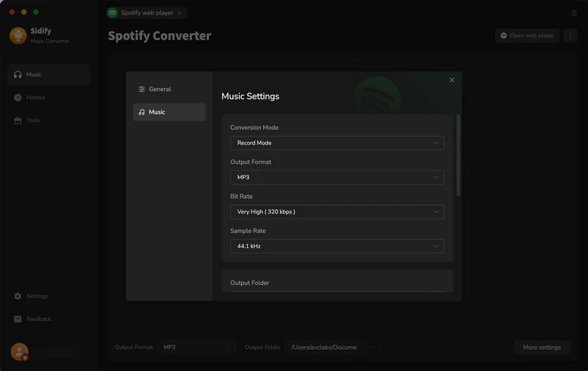This screenshot has height=371, width=588.
Task: Click the user profile avatar
Action: [x=20, y=352]
